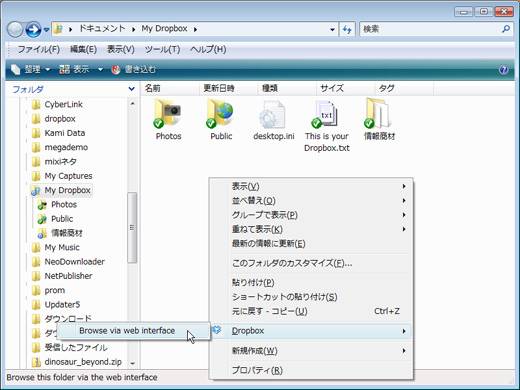Sort by 更新日時 column header

pos(229,88)
